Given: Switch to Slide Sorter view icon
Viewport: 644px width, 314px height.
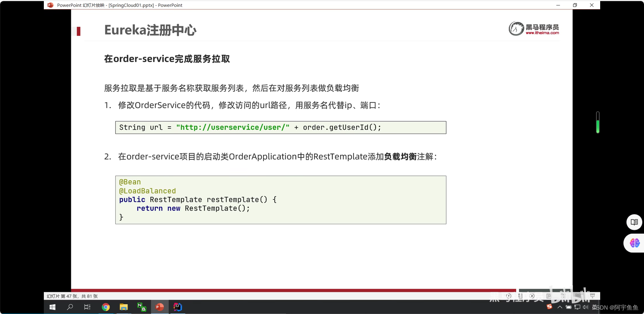Looking at the screenshot, I should (563, 296).
